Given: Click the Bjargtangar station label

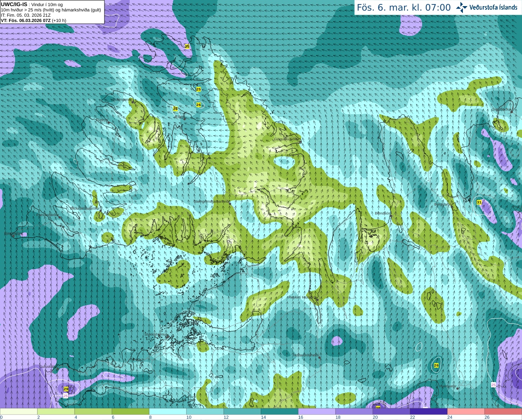Looking at the screenshot, I should tap(13, 234).
